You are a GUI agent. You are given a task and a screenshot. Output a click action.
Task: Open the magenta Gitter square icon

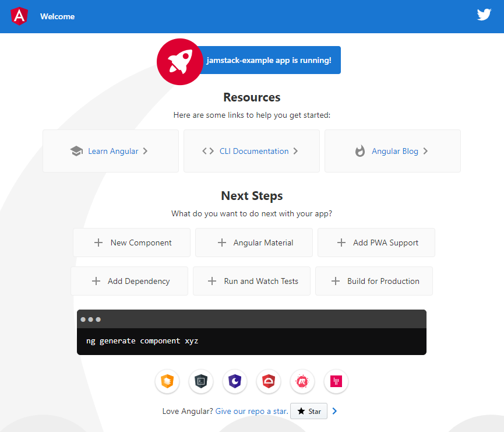click(x=336, y=381)
